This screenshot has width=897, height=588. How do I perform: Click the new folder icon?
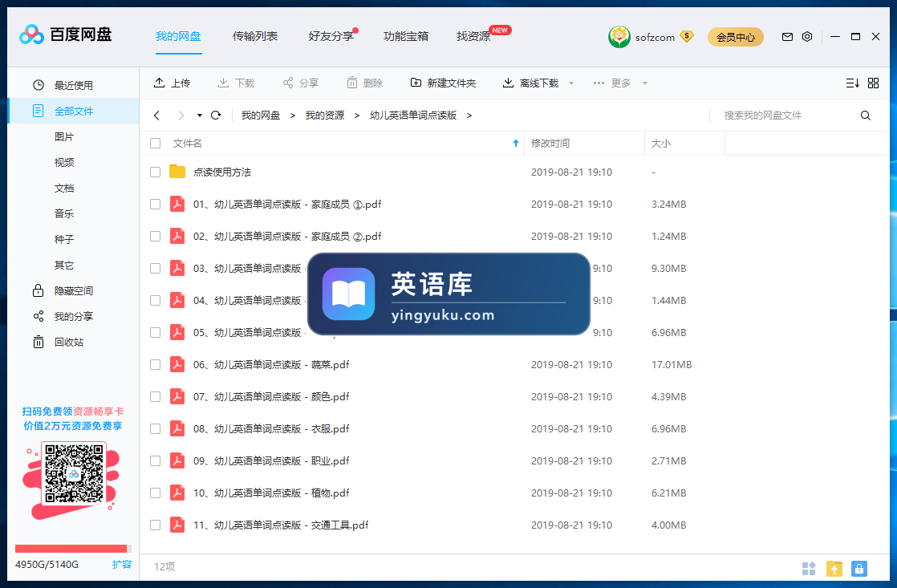tap(416, 83)
